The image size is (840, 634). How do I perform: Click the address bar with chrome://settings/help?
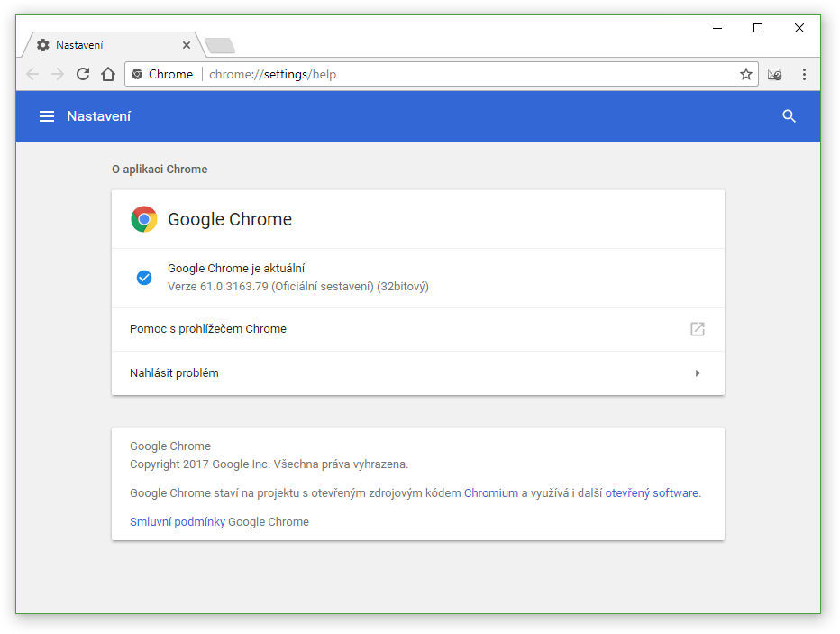(441, 74)
